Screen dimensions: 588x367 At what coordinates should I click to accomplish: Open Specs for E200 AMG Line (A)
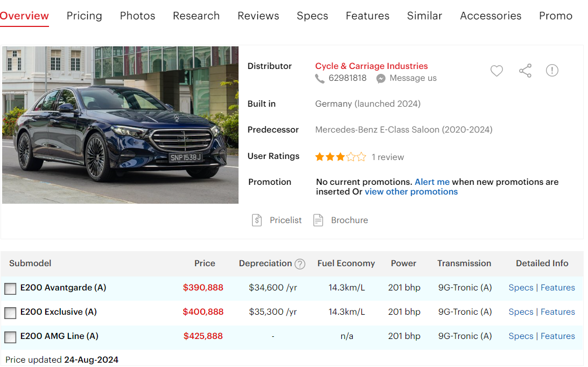pos(521,336)
